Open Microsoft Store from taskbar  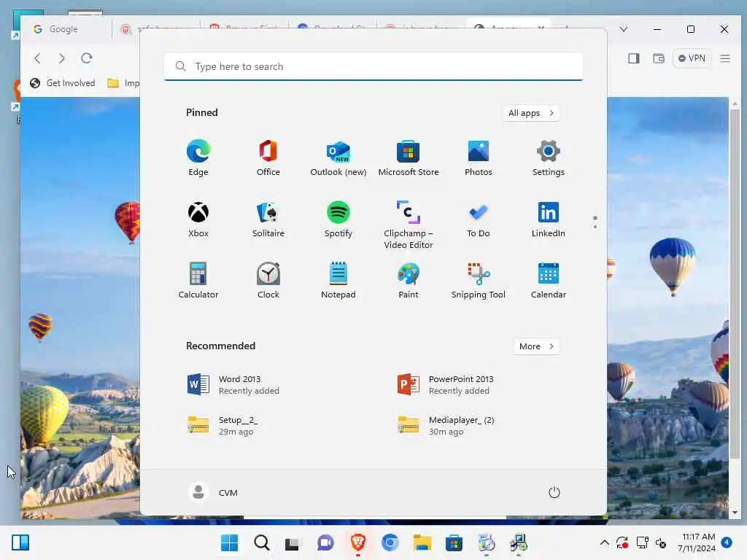(x=454, y=542)
